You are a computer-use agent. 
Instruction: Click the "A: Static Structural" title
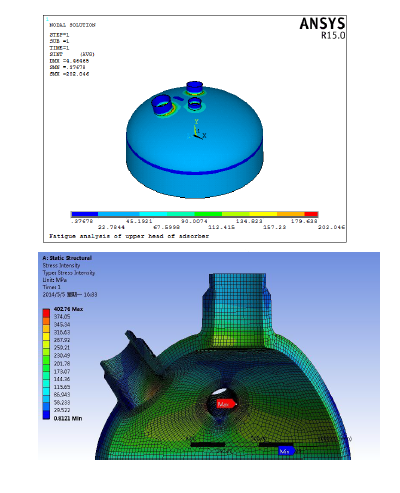[67, 258]
